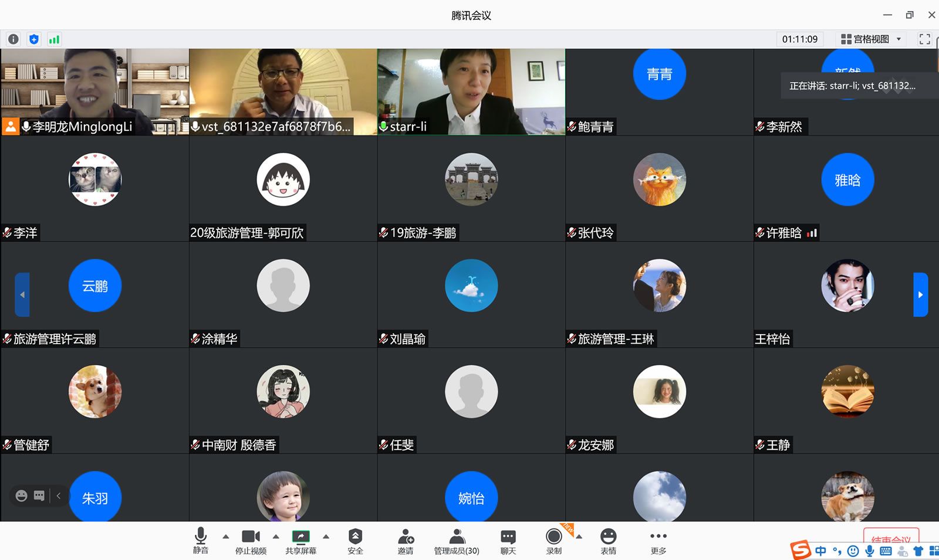Image resolution: width=939 pixels, height=560 pixels.
Task: Click the blue security shield icon
Action: click(34, 39)
